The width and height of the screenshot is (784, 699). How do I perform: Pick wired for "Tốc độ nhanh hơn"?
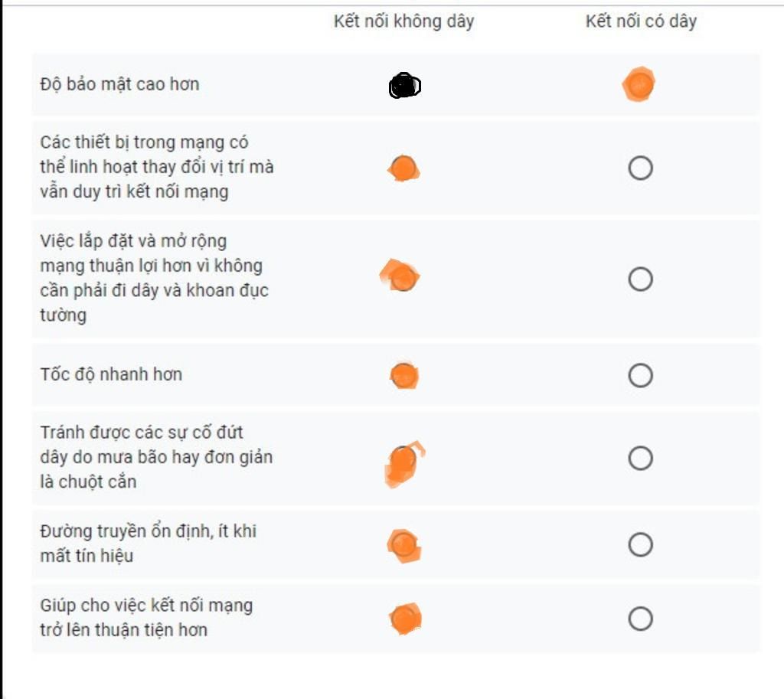641,375
